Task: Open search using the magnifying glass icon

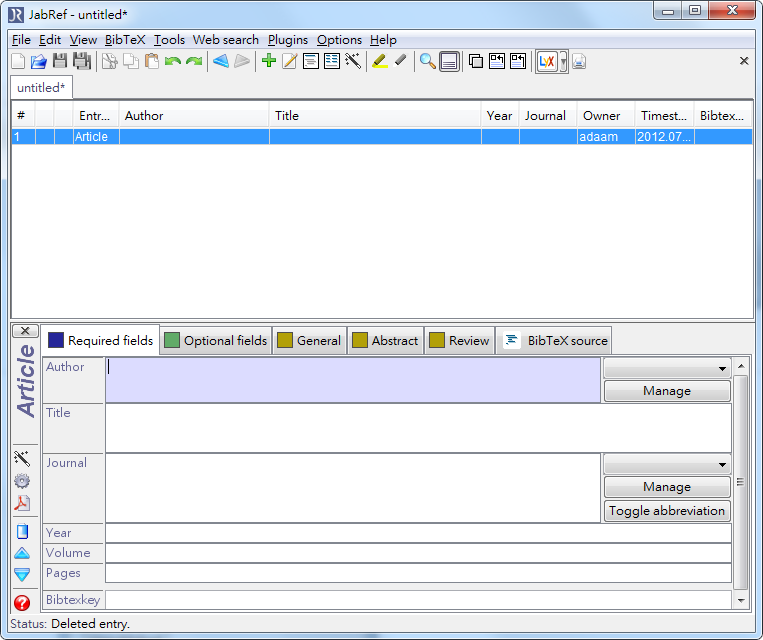Action: pyautogui.click(x=427, y=61)
